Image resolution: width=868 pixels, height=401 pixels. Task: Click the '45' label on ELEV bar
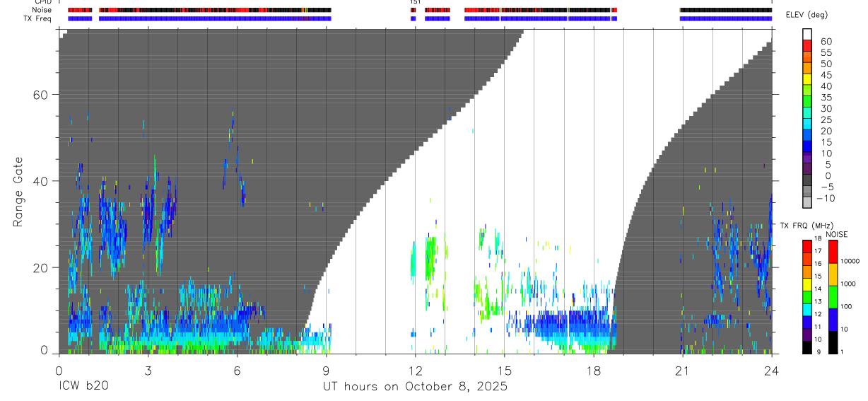pos(826,75)
